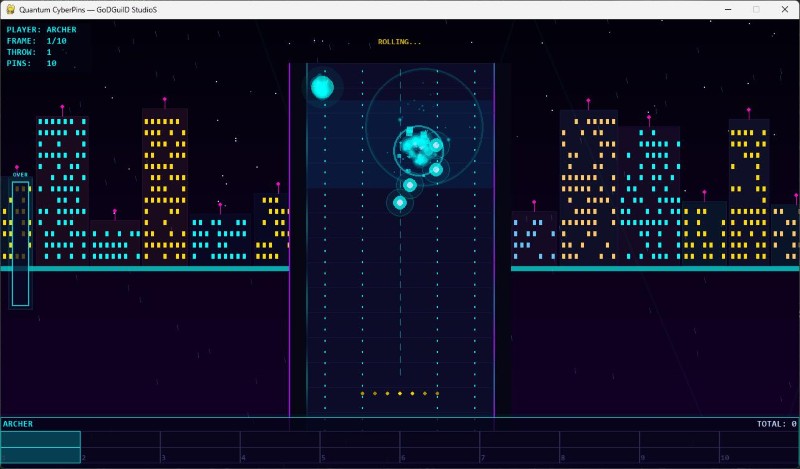800x469 pixels.
Task: Click the leftmost yellow aim marker dot
Action: pos(362,393)
